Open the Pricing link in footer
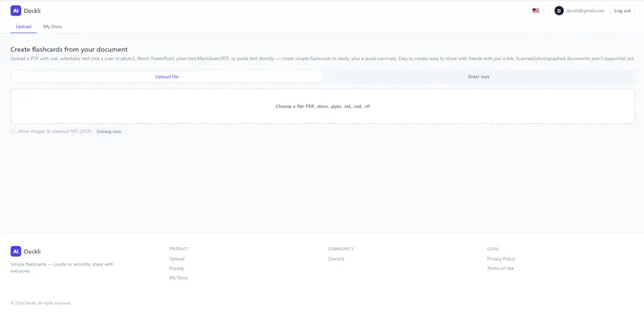Viewport: 644px width, 318px height. point(176,268)
